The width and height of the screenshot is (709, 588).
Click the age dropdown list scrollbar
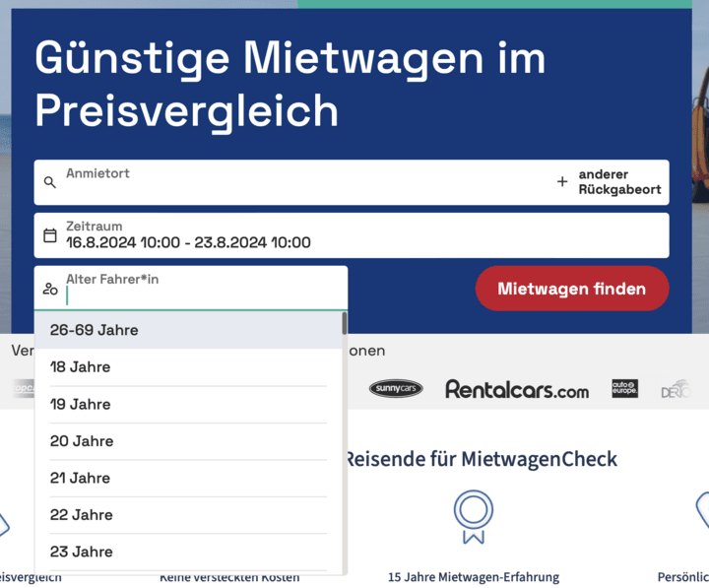tap(344, 325)
